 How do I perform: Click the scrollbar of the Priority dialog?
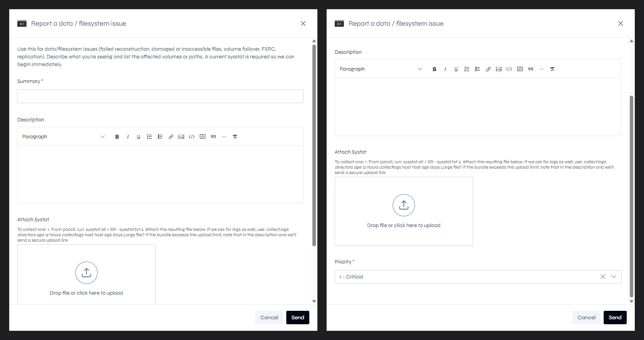click(x=631, y=196)
